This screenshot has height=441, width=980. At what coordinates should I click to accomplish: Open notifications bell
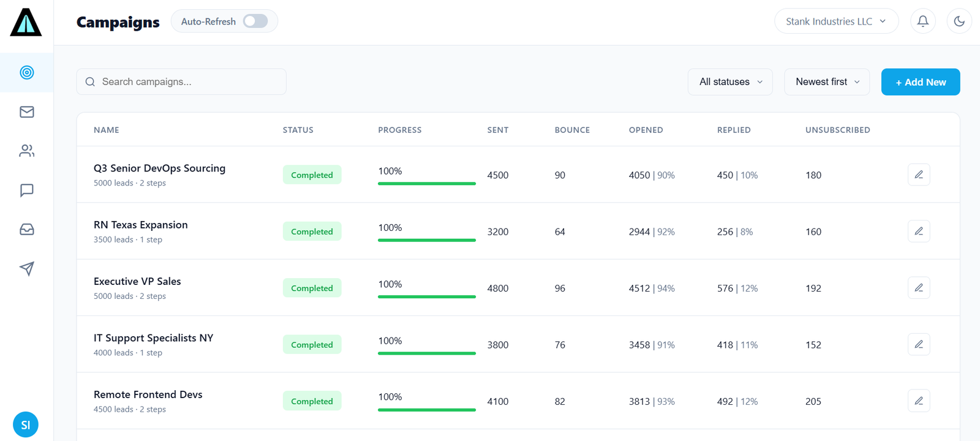[923, 21]
